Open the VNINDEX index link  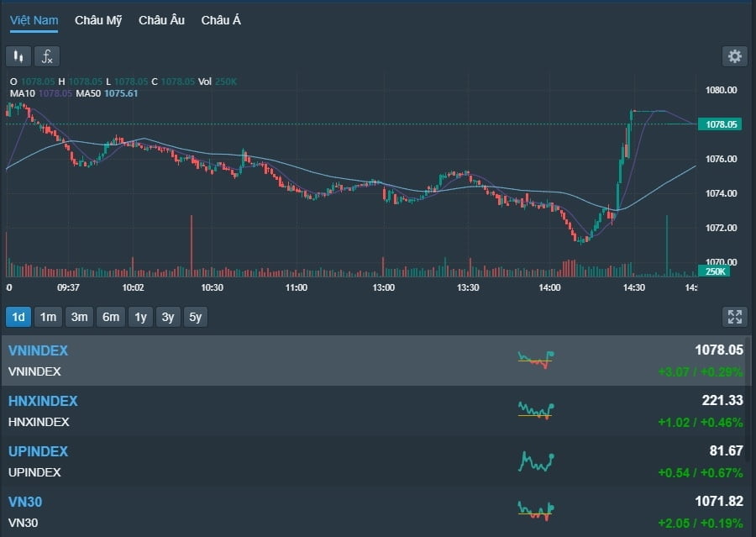(x=38, y=350)
